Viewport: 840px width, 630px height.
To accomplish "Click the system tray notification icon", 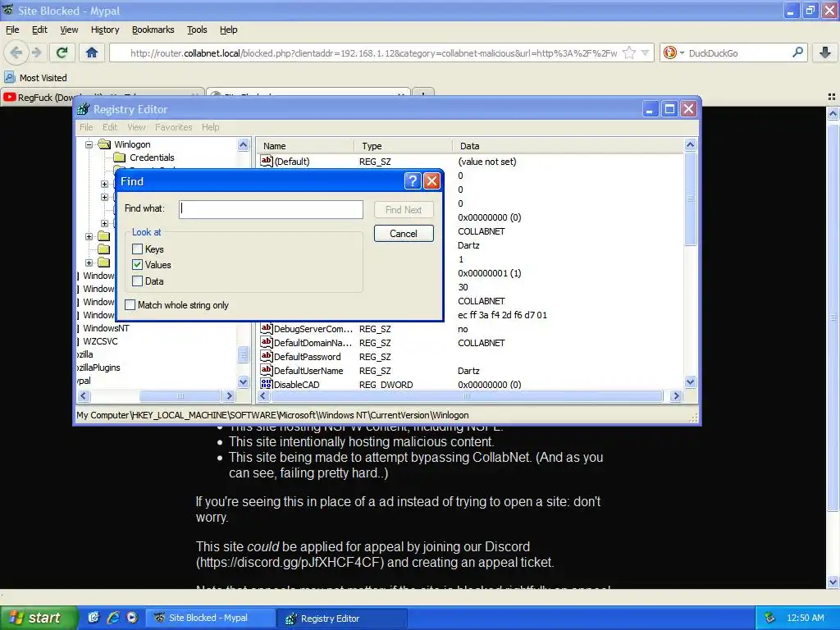I will pos(769,618).
